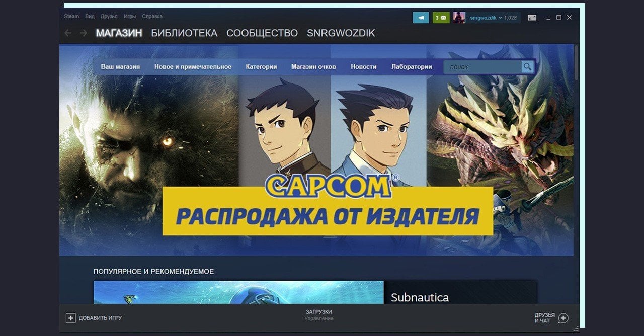Click the search magnifier button

click(x=527, y=67)
